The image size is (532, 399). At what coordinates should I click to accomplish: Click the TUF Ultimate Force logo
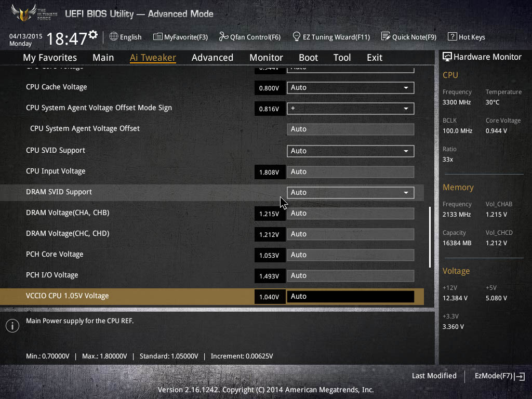point(34,13)
